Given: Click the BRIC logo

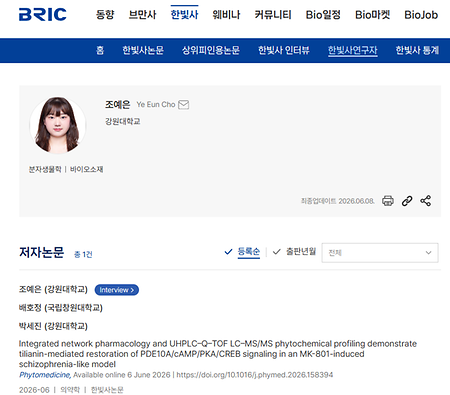Looking at the screenshot, I should (x=43, y=14).
